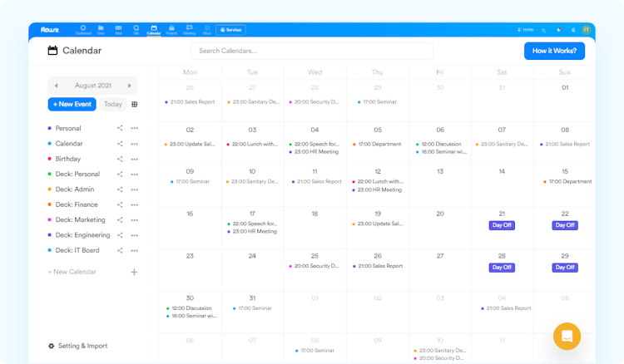This screenshot has width=624, height=364.
Task: Open more options for Deck: Finance
Action: click(x=135, y=205)
